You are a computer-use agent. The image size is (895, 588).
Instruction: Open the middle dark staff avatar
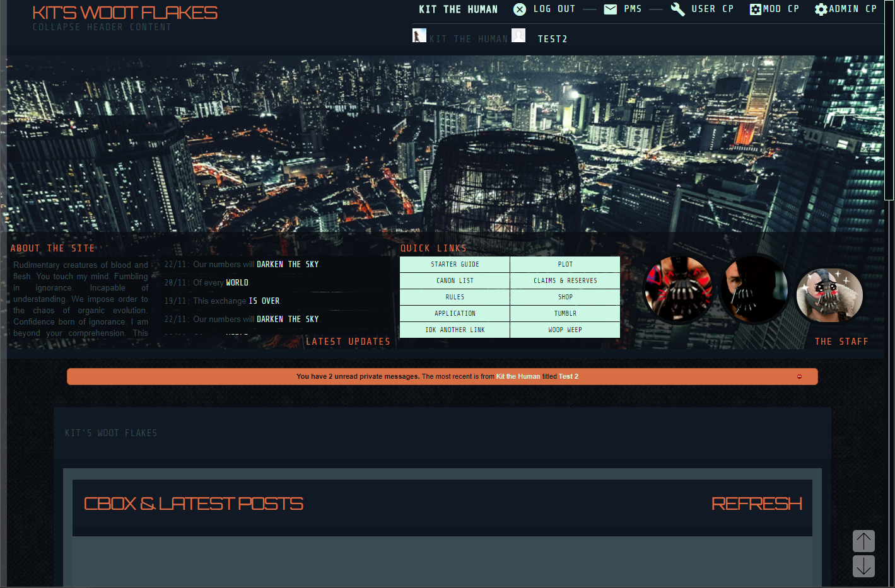(754, 289)
